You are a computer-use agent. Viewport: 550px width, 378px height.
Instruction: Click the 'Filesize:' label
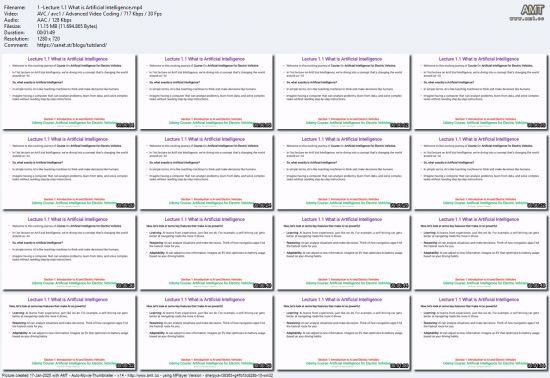(x=13, y=26)
